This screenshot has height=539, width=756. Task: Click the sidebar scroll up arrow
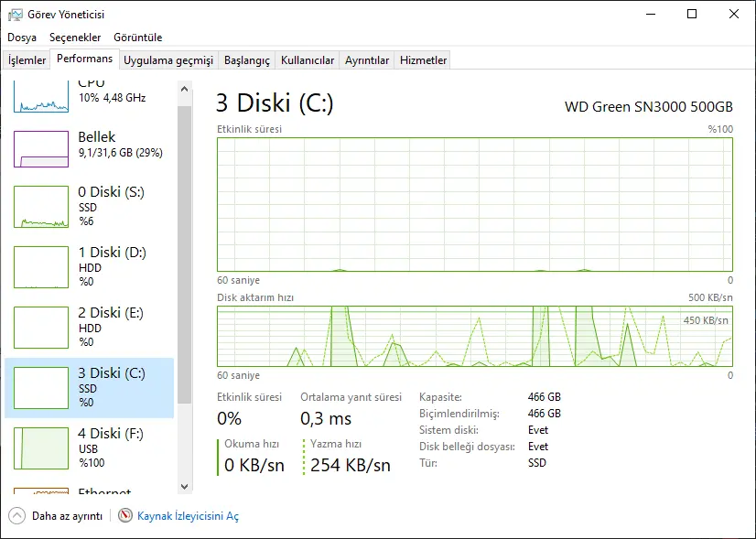184,89
